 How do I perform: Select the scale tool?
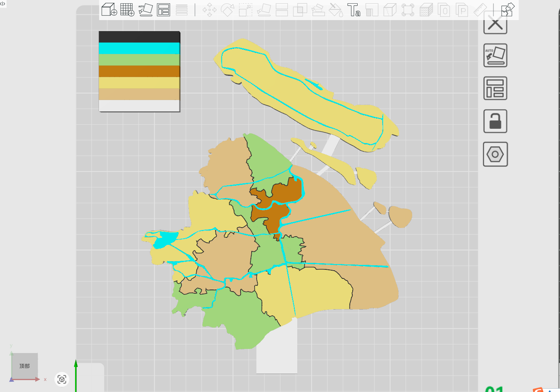point(246,10)
